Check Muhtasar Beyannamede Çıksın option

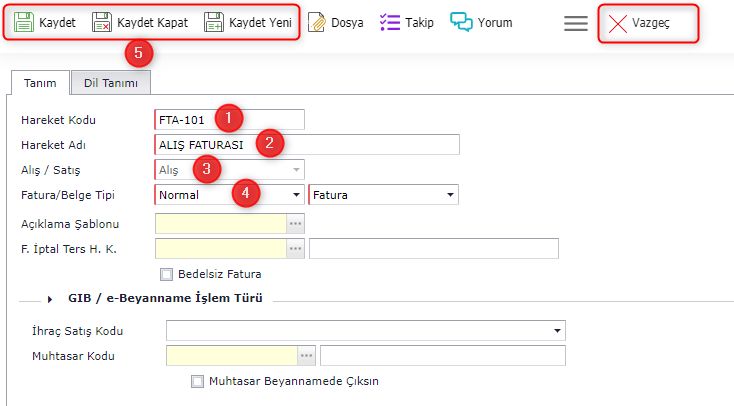197,381
